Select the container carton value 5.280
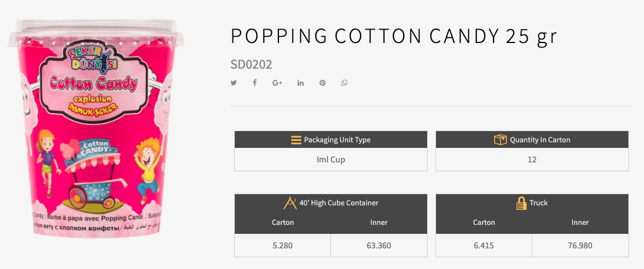 pos(282,246)
